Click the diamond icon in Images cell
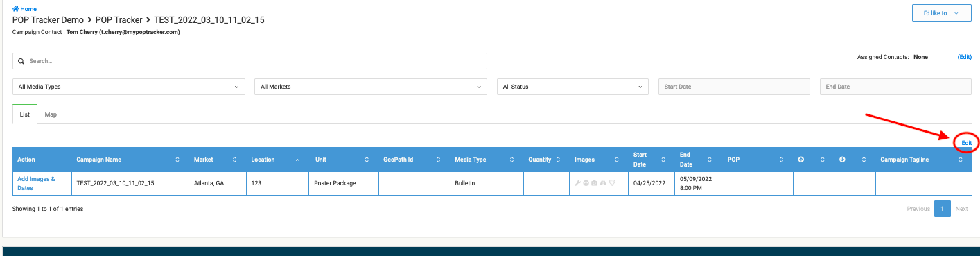 (612, 184)
